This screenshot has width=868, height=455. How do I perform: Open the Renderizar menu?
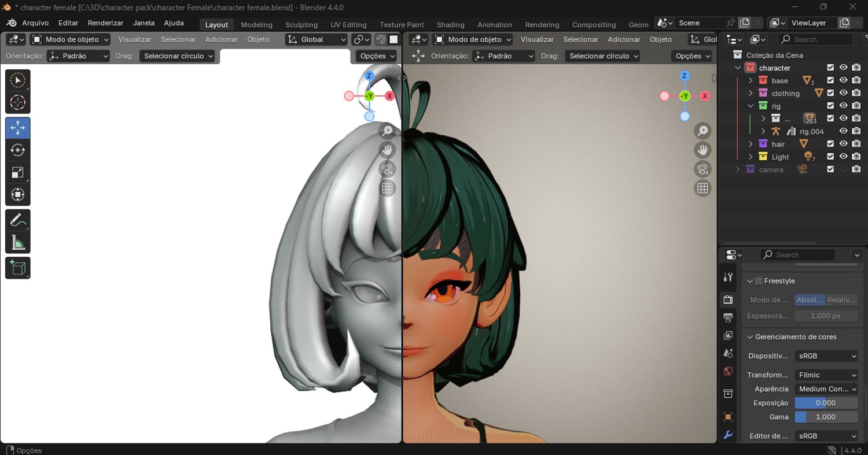click(105, 23)
